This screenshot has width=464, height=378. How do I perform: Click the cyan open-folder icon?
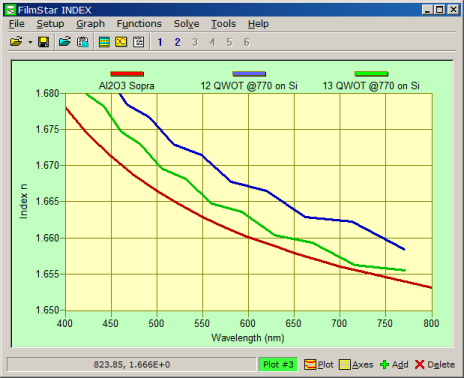(65, 42)
